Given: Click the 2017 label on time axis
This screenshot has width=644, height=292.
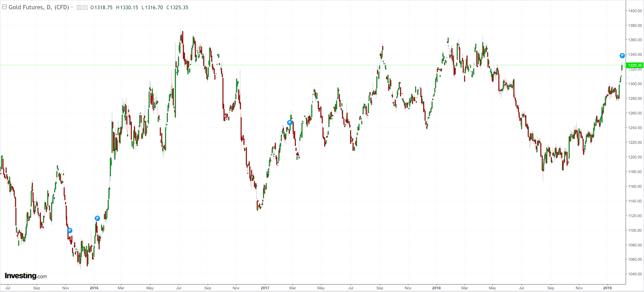Looking at the screenshot, I should click(265, 288).
